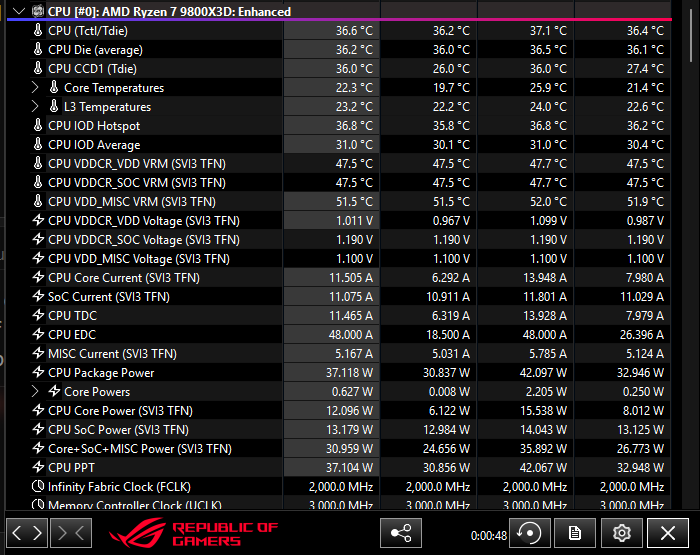The height and width of the screenshot is (555, 700).
Task: Click the 13.179 W SoC power value
Action: pos(349,430)
